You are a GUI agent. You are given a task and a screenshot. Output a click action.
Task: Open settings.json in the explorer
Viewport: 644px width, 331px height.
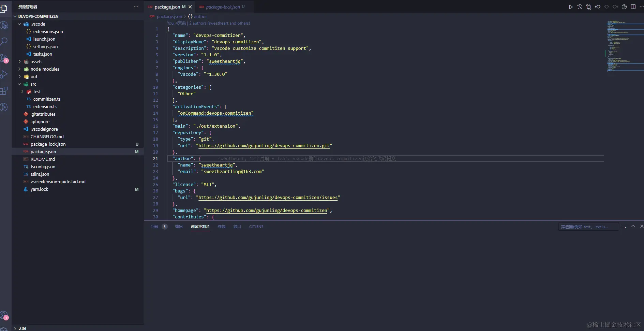tap(78, 46)
